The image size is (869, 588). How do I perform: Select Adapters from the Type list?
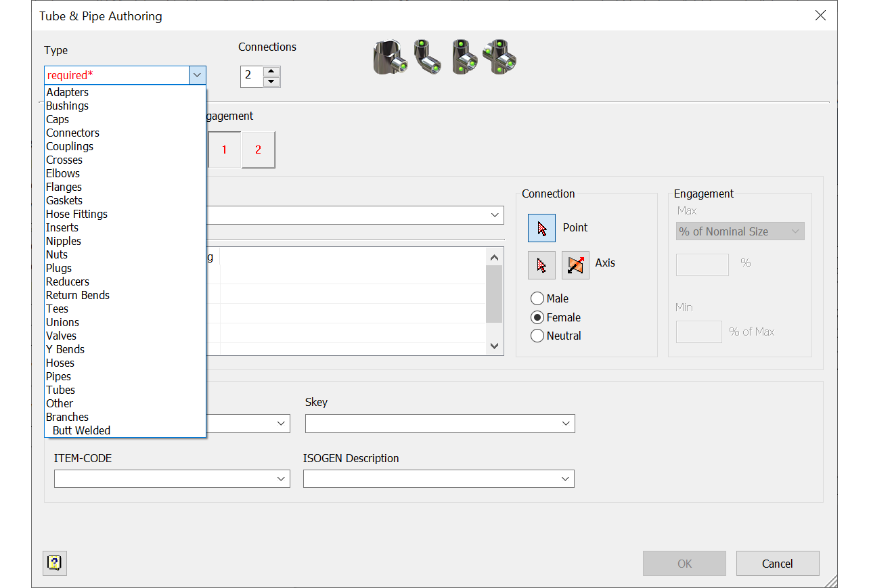pyautogui.click(x=125, y=92)
